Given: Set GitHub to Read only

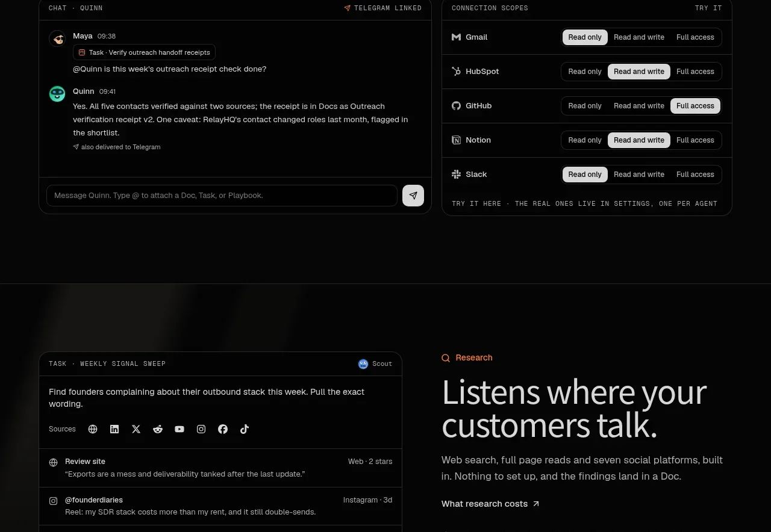Looking at the screenshot, I should click(x=585, y=106).
